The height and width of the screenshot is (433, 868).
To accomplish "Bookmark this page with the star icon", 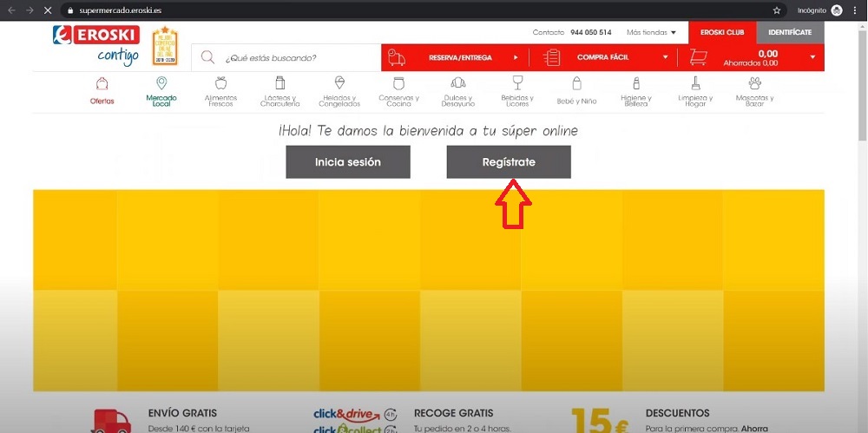I will [x=777, y=10].
